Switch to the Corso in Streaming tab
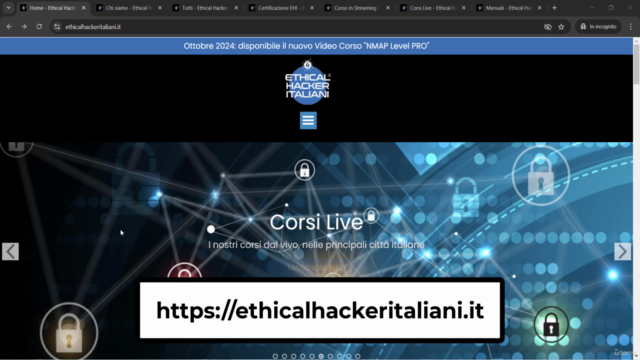The image size is (640, 360). point(358,8)
